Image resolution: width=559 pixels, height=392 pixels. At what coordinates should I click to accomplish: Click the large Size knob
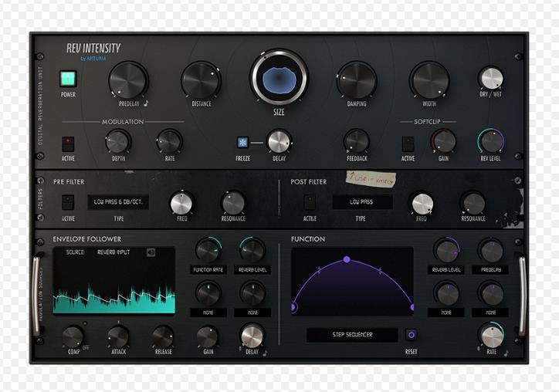(279, 78)
